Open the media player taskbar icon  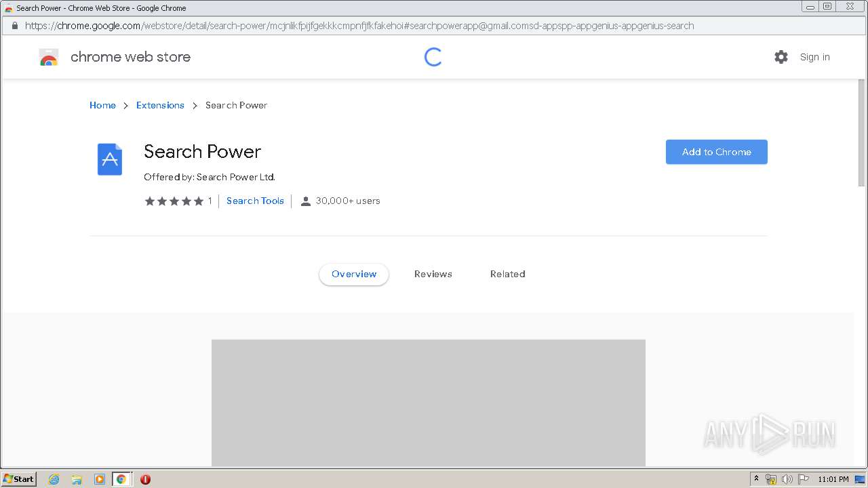coord(99,479)
